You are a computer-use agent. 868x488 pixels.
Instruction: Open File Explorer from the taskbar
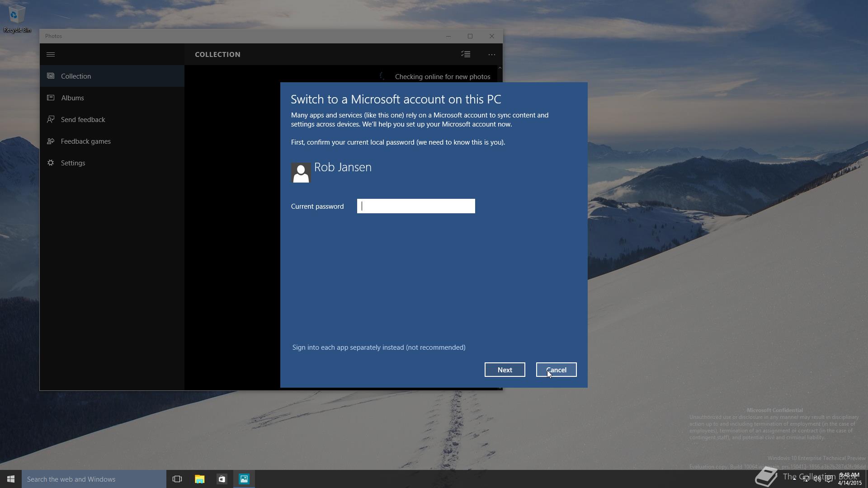click(199, 479)
